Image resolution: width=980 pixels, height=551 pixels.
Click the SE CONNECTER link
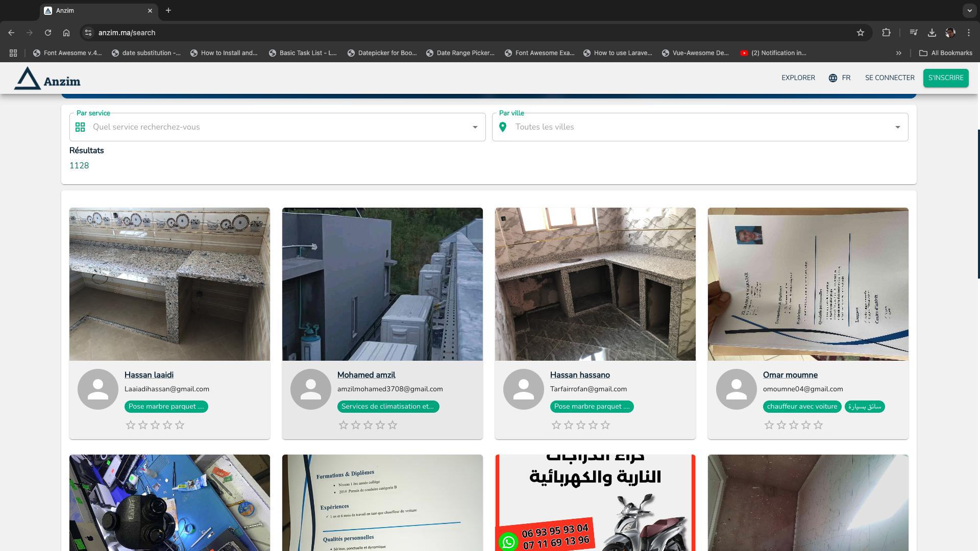point(889,78)
